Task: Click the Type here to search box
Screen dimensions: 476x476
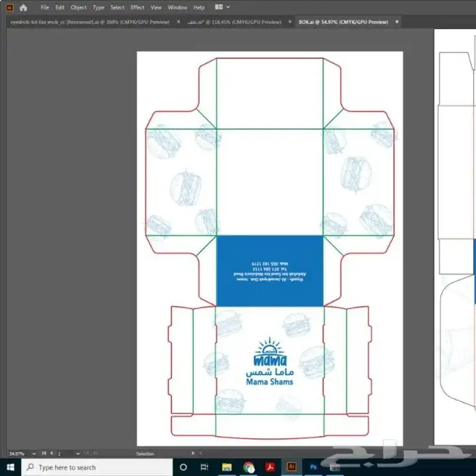Action: tap(95, 468)
